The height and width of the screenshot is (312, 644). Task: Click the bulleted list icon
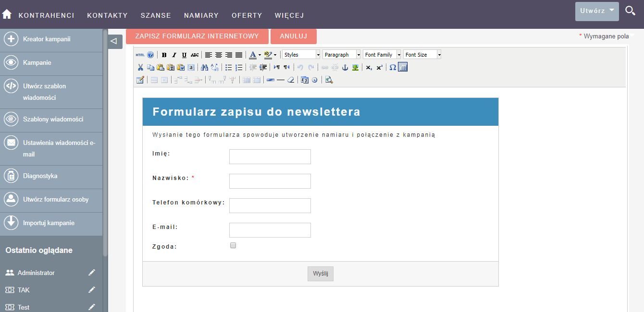coord(229,67)
